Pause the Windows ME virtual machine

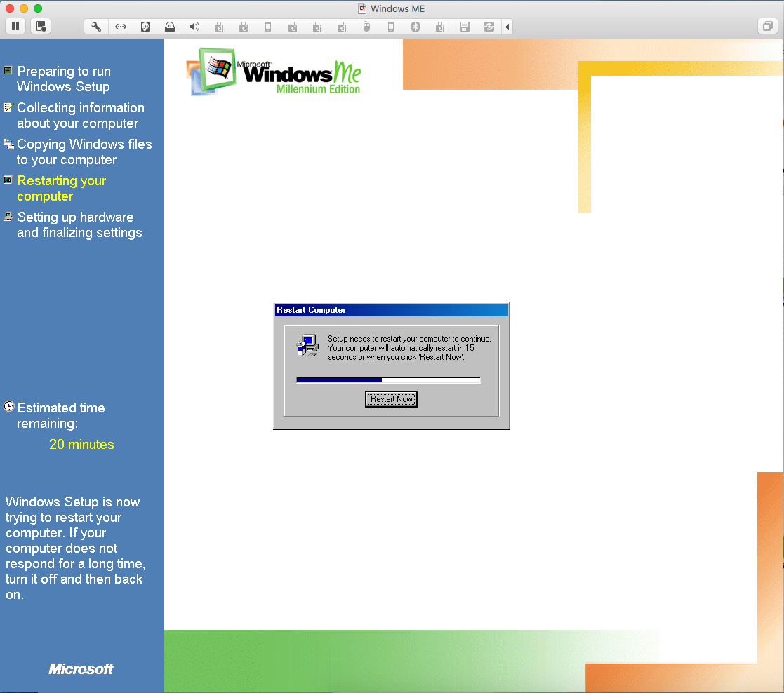click(15, 27)
